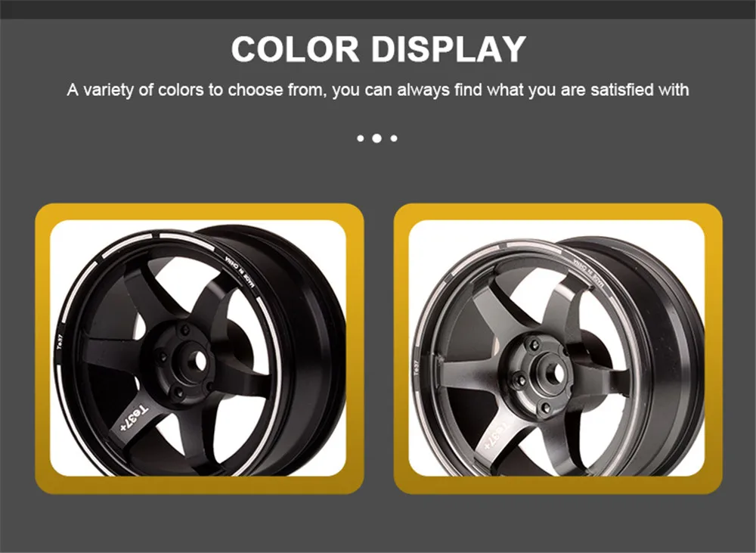Open the gunmetal grey wheel image
The width and height of the screenshot is (756, 553).
[557, 348]
